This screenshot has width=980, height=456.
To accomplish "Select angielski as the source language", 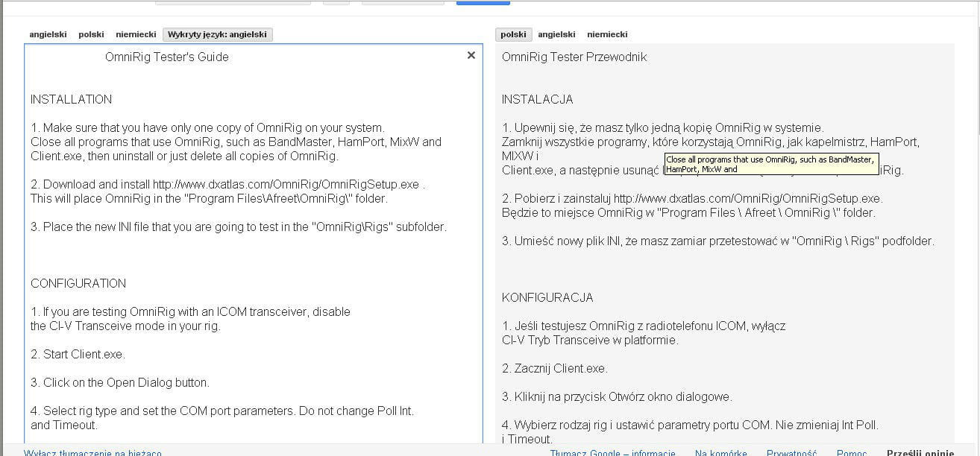I will 48,34.
